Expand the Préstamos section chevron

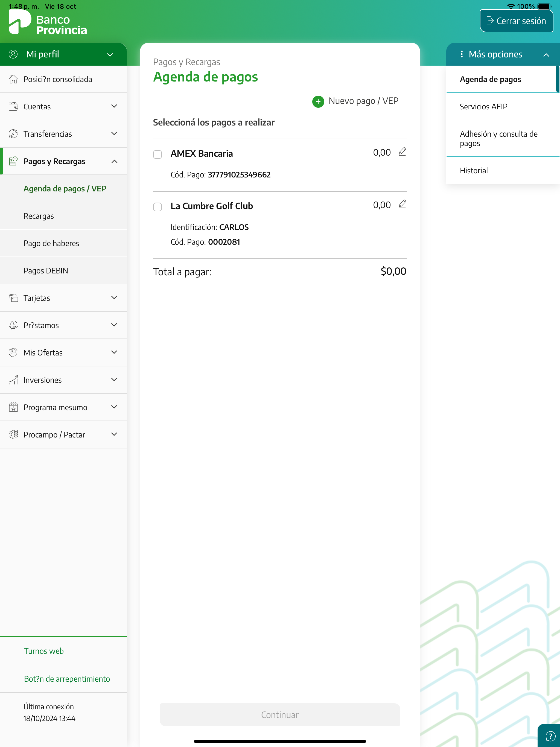tap(114, 325)
